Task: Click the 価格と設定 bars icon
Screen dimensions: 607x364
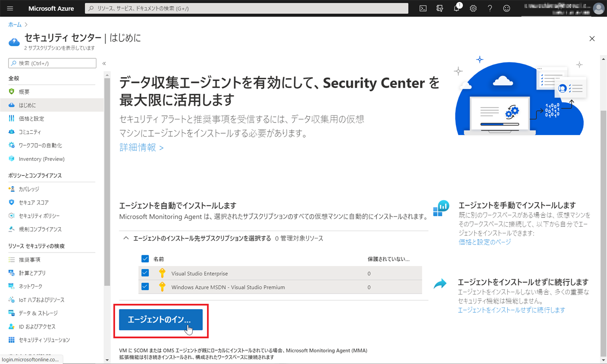Action: [12, 119]
